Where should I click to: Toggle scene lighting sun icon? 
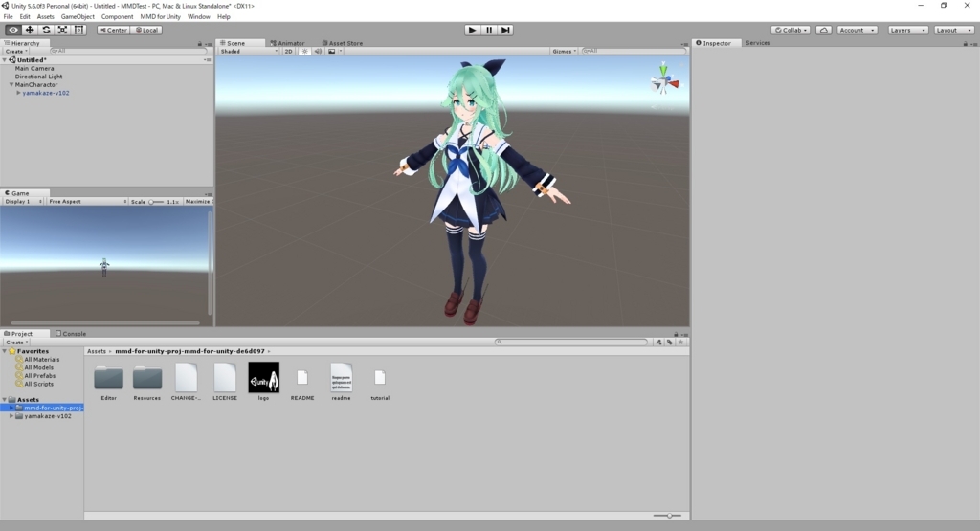click(x=304, y=52)
